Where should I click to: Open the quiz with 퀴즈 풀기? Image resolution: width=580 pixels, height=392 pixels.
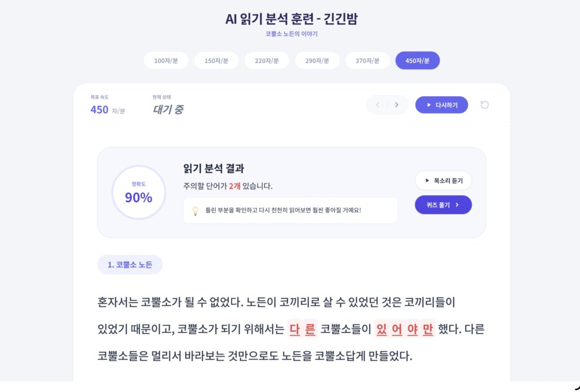443,205
